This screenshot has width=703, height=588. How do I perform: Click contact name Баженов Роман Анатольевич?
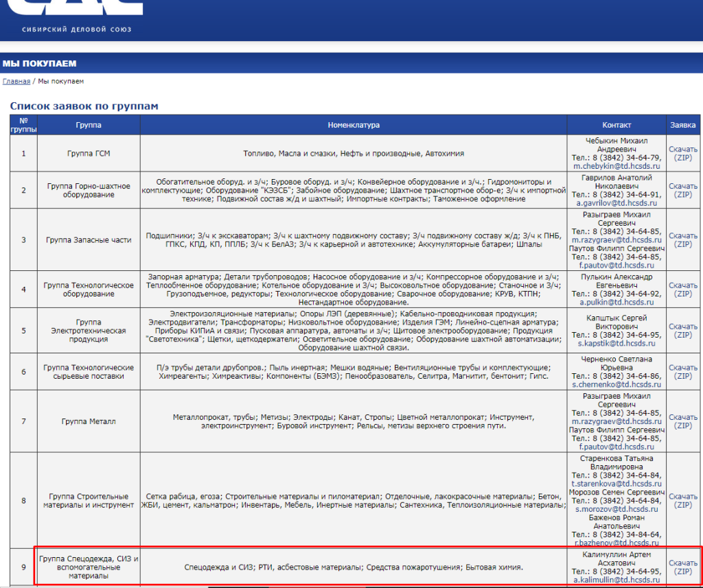point(616,522)
